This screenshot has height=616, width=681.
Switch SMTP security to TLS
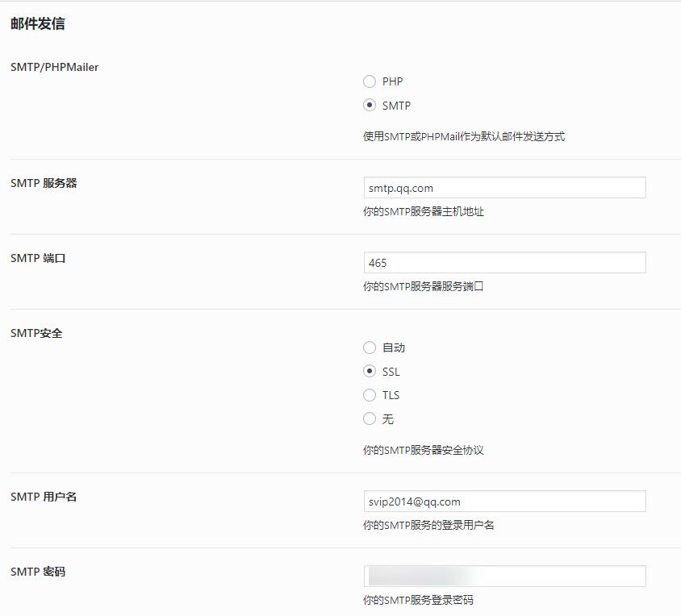(x=370, y=395)
